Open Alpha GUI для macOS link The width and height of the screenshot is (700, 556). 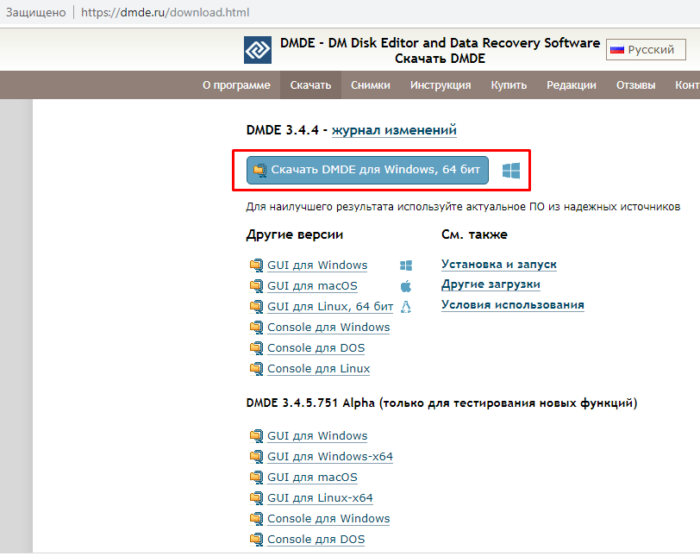pos(312,477)
